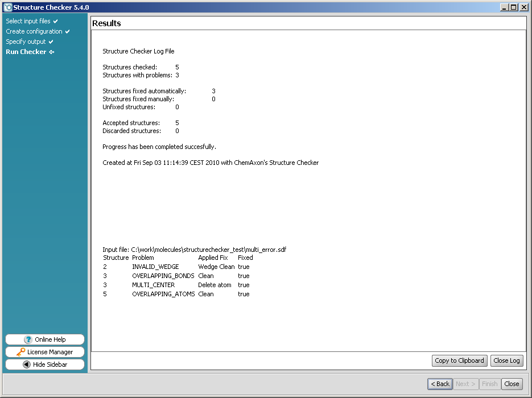This screenshot has width=532, height=398.
Task: Click the Structure Checker app icon in title bar
Action: [8, 7]
